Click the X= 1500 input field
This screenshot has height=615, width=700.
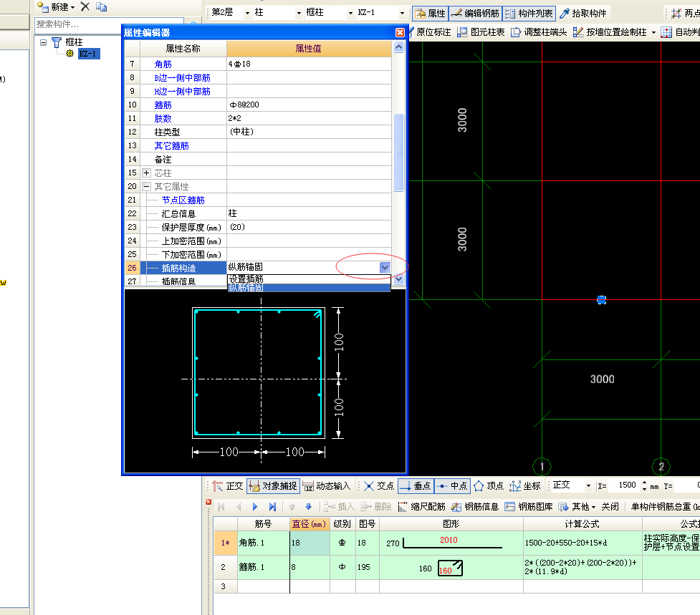[x=624, y=485]
